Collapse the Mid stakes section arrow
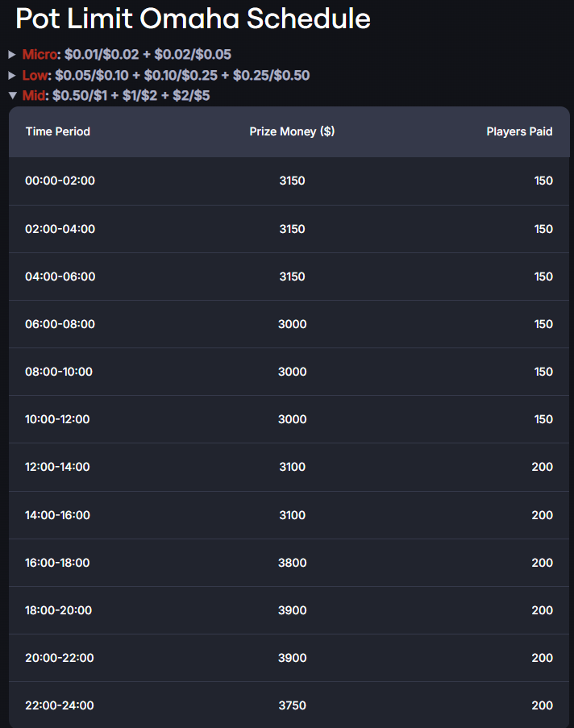 pyautogui.click(x=13, y=96)
